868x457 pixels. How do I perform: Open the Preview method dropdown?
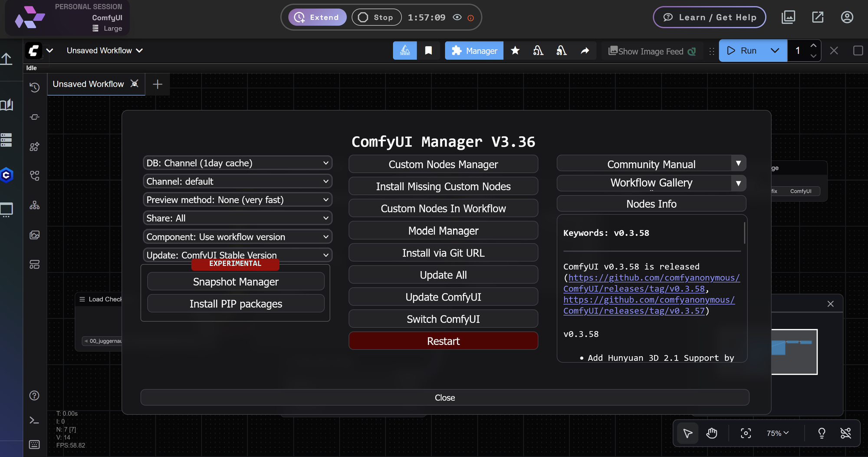tap(237, 199)
